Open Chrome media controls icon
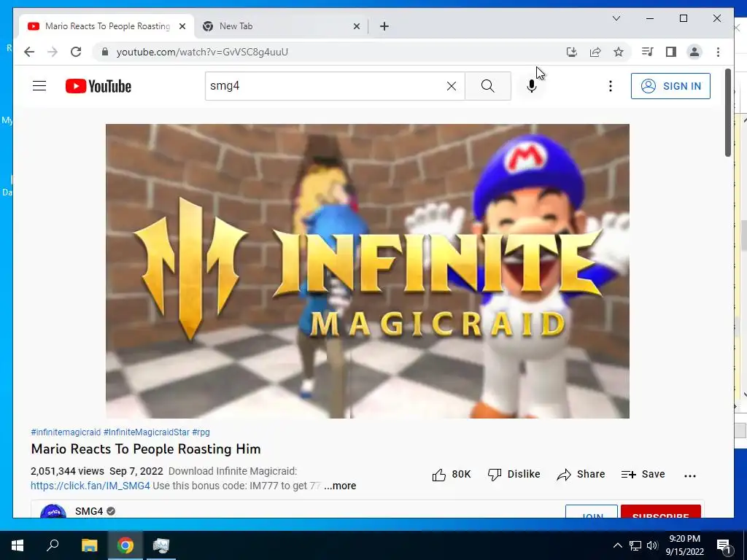Screen dimensions: 747x560 (648, 52)
